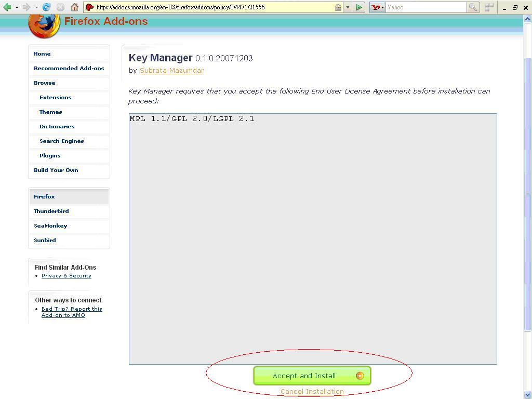Open Build Your Own in the sidebar
Screen dimensions: 532x399
(56, 170)
